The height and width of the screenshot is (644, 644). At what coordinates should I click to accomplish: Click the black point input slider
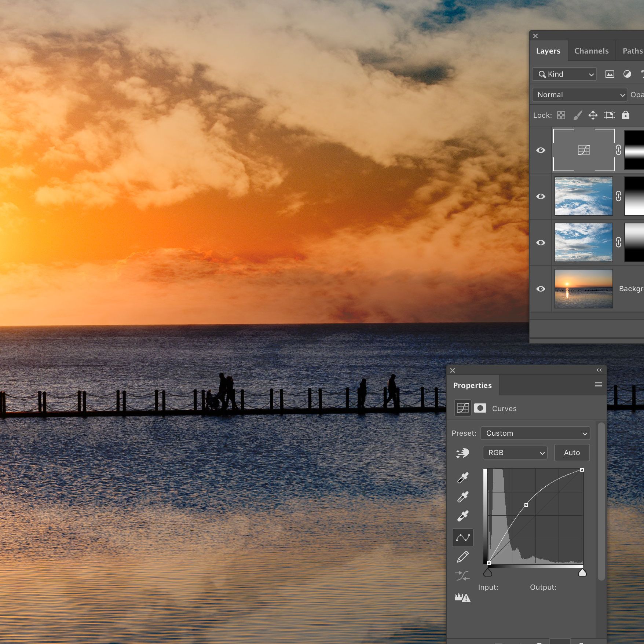488,572
